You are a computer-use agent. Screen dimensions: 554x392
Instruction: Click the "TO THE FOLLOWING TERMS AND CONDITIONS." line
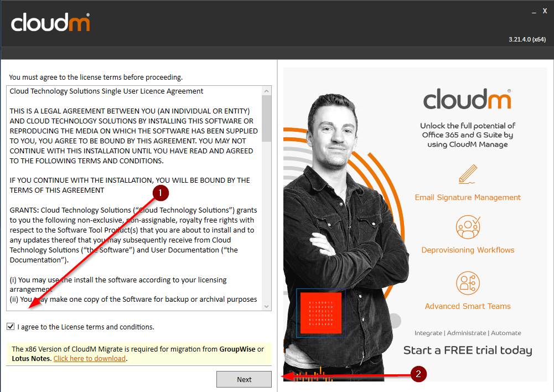[86, 161]
